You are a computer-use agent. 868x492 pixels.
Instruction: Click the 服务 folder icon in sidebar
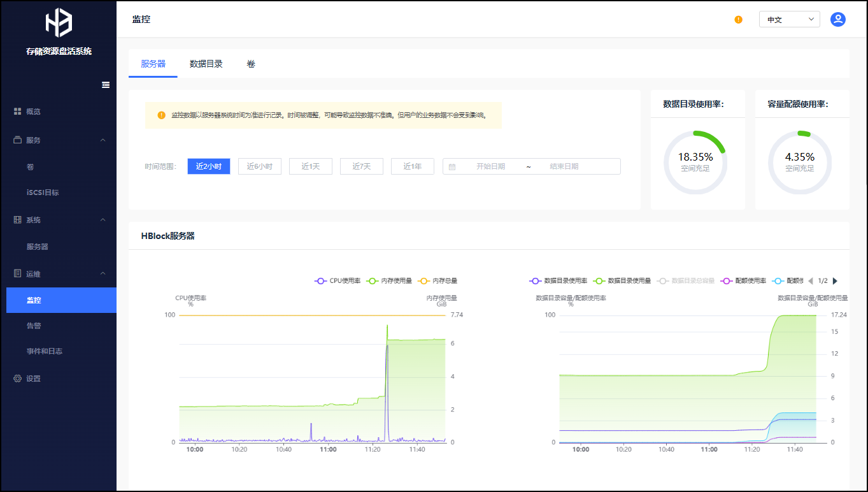[x=18, y=140]
